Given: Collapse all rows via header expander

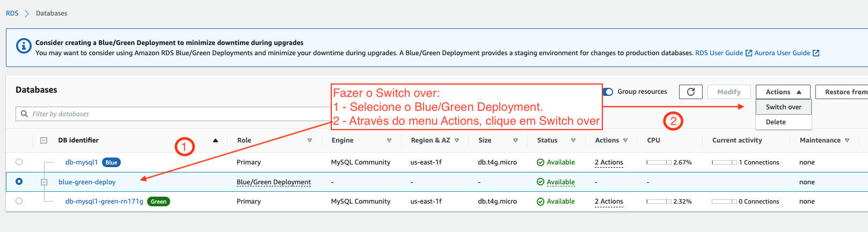Looking at the screenshot, I should 43,140.
